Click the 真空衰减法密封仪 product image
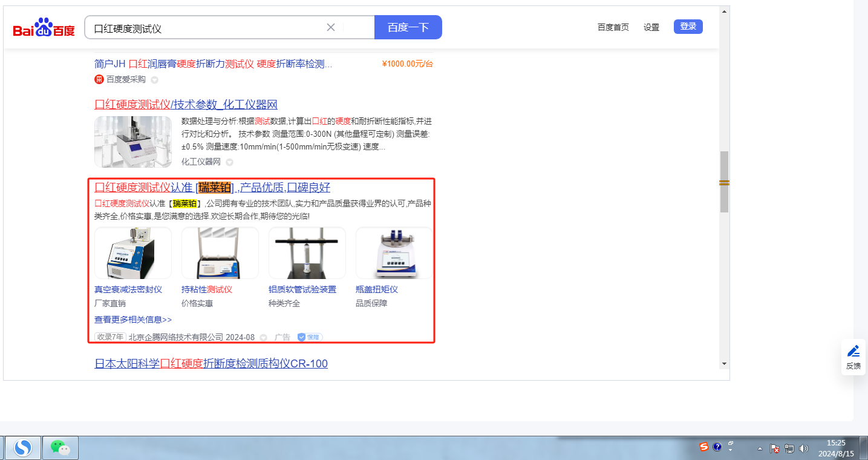The height and width of the screenshot is (460, 868). click(x=133, y=253)
